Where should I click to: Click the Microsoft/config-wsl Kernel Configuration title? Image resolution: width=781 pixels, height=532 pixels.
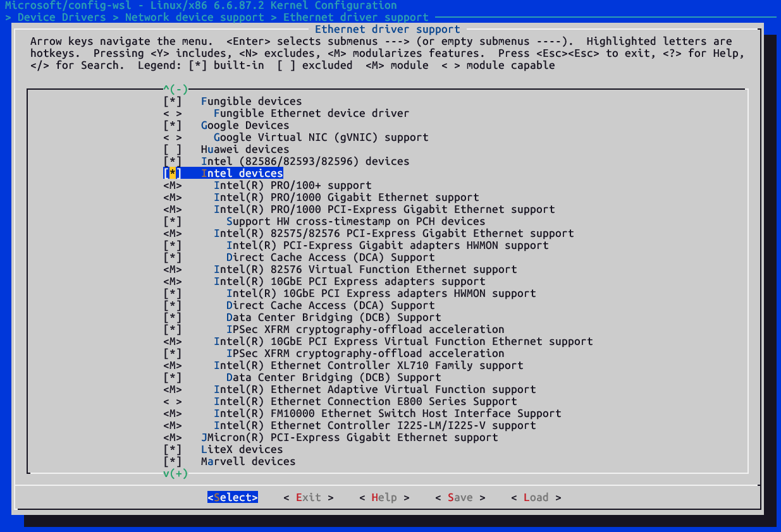pyautogui.click(x=201, y=5)
